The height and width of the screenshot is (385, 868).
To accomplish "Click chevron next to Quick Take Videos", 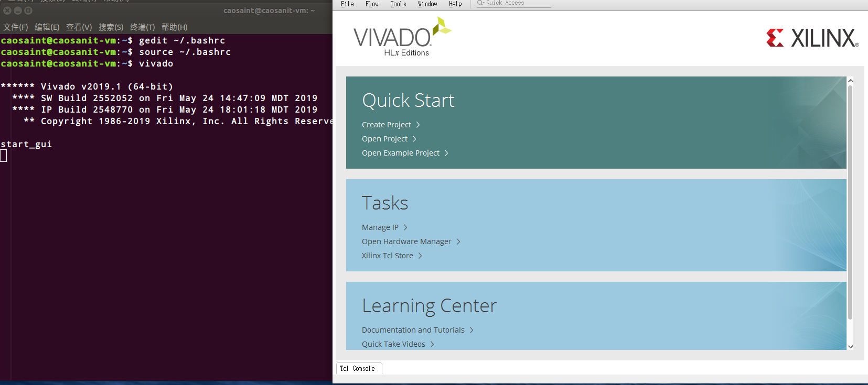I will 432,344.
